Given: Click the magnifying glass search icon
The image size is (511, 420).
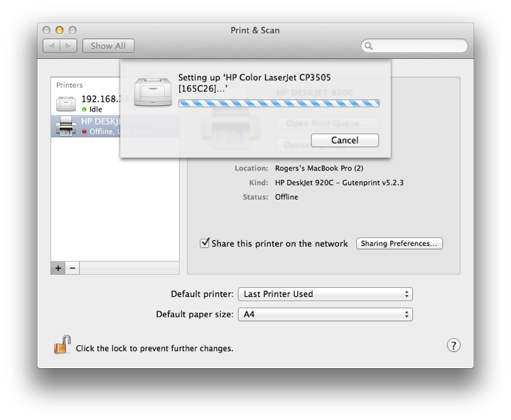Looking at the screenshot, I should (369, 46).
